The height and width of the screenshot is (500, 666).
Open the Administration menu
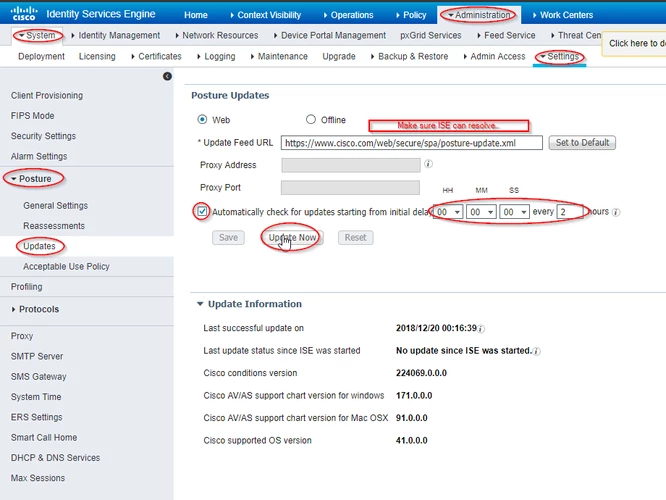pyautogui.click(x=479, y=15)
